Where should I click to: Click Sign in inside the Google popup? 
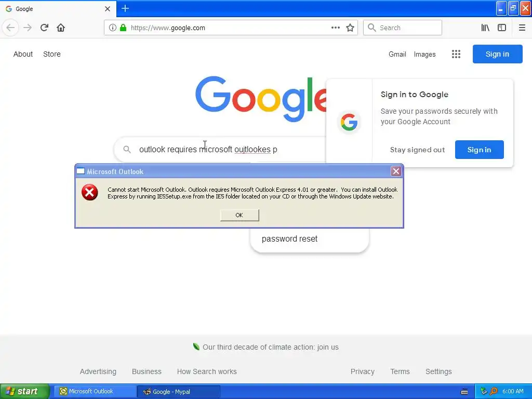479,150
